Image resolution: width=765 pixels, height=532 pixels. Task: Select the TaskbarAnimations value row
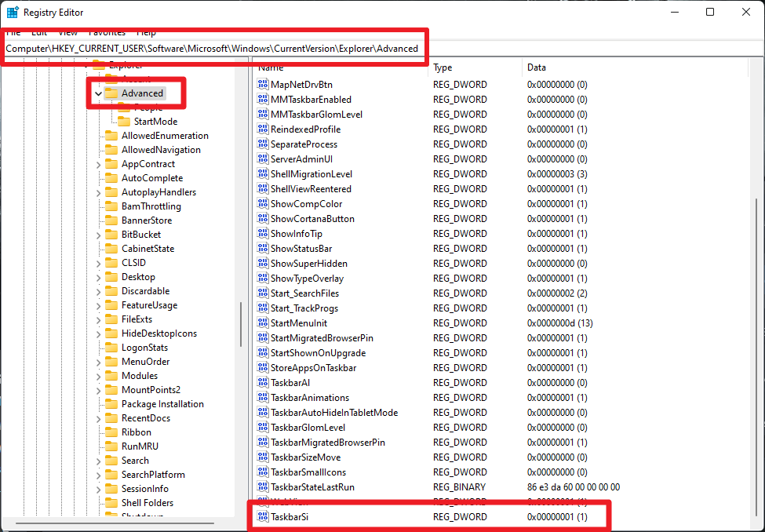click(x=310, y=398)
